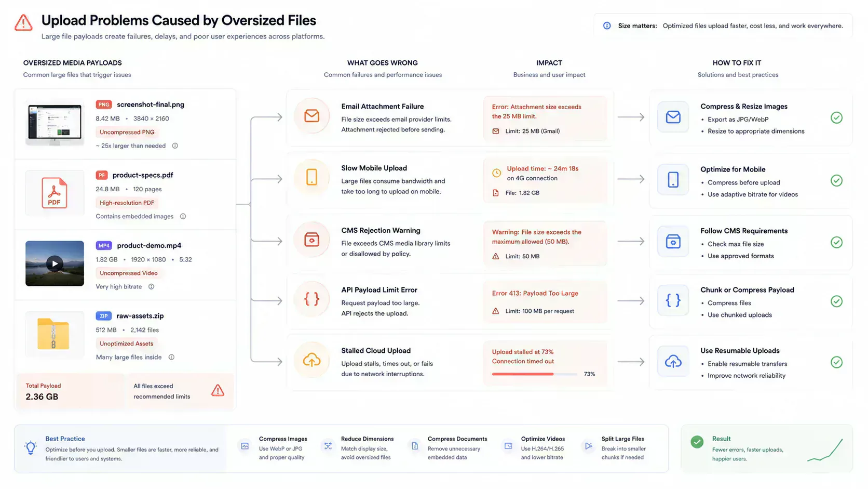Viewport: 868px width, 489px height.
Task: Click the file name product-specs.pdf
Action: (143, 175)
